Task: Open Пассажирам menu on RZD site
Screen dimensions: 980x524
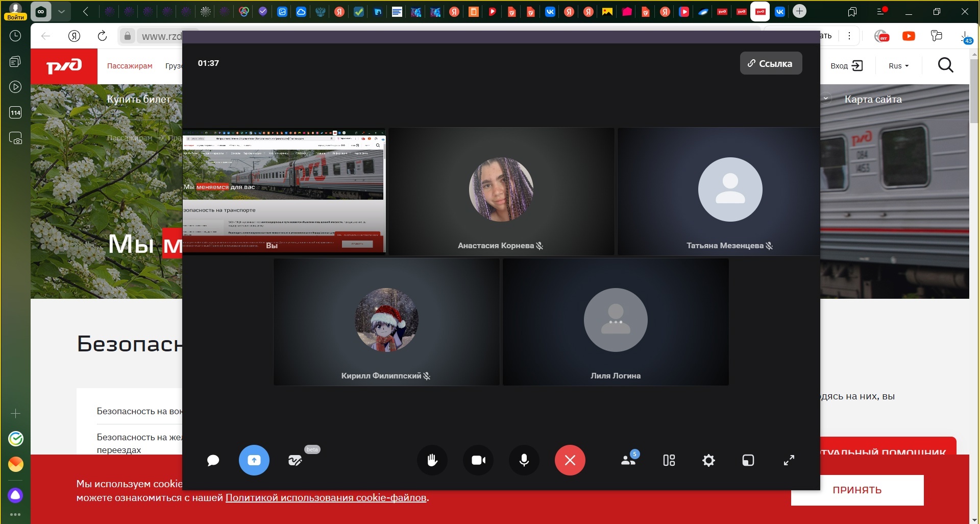Action: (x=130, y=66)
